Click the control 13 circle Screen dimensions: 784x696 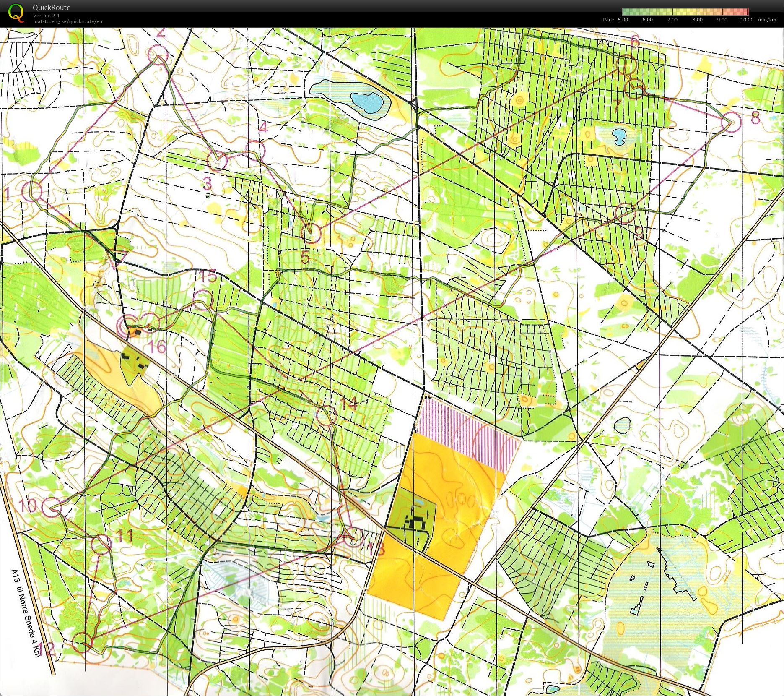coord(355,537)
